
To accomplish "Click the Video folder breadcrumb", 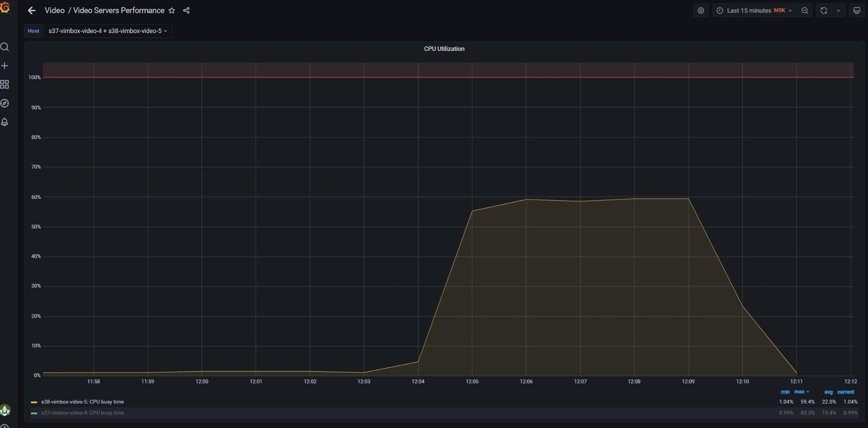I will (55, 11).
